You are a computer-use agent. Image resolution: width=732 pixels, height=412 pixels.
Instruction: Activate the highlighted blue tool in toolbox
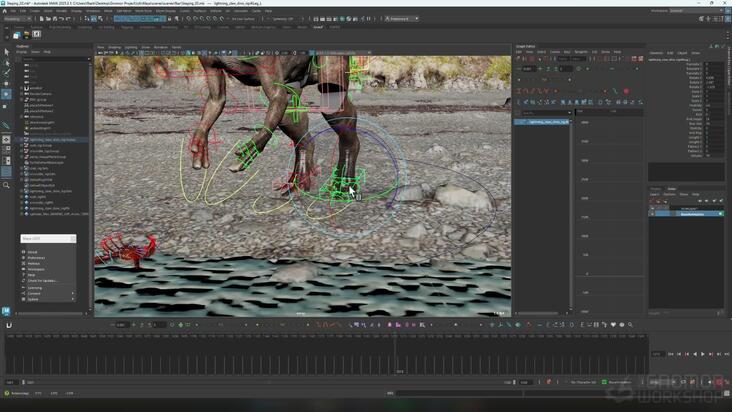coord(7,94)
